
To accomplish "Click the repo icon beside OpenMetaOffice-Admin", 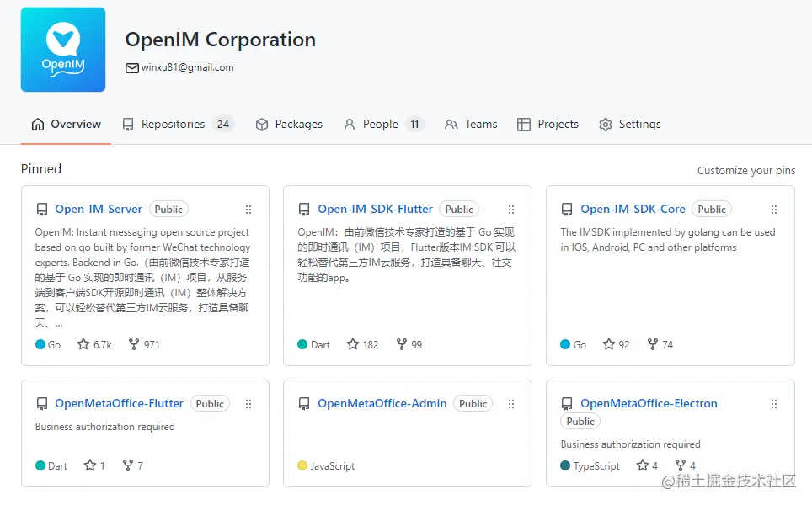I will click(304, 404).
